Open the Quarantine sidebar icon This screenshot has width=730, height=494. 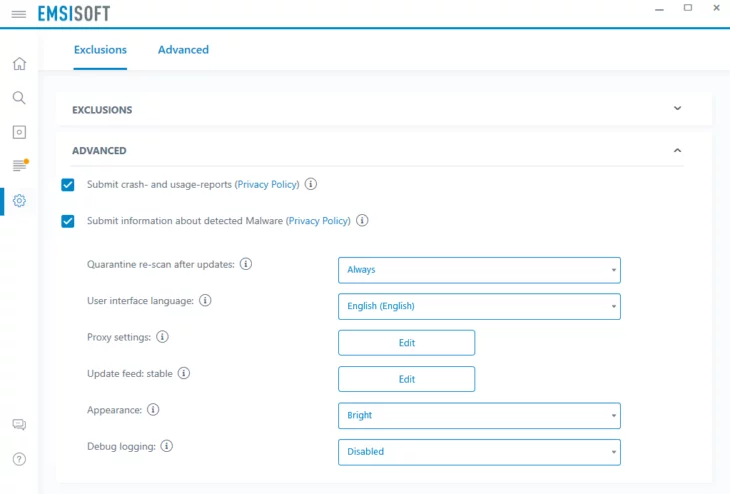[19, 132]
